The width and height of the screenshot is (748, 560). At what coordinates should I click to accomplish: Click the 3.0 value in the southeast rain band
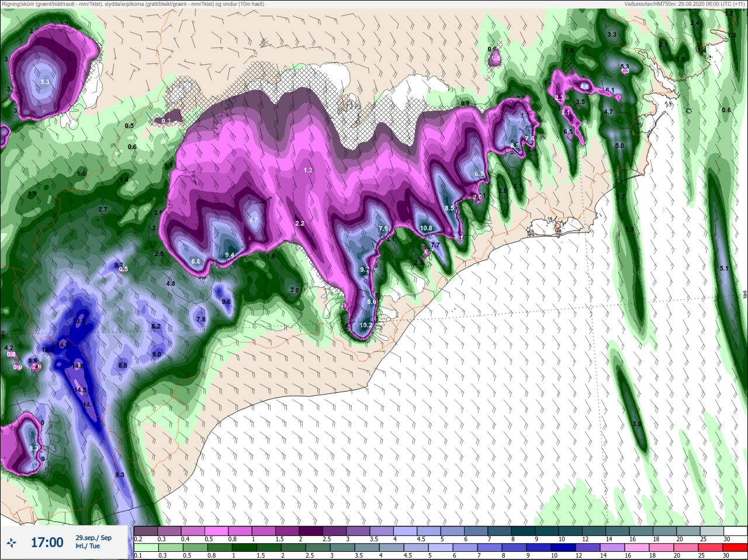637,424
